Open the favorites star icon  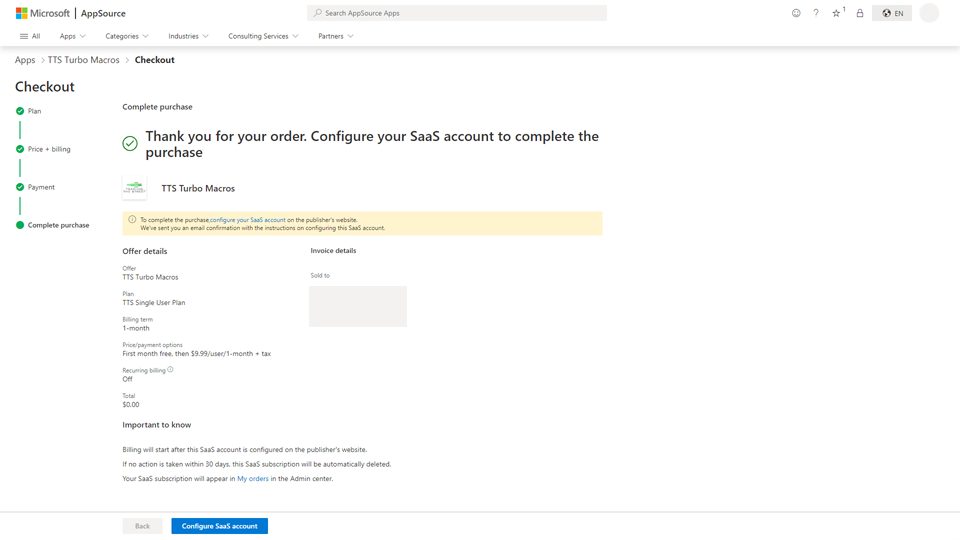836,13
